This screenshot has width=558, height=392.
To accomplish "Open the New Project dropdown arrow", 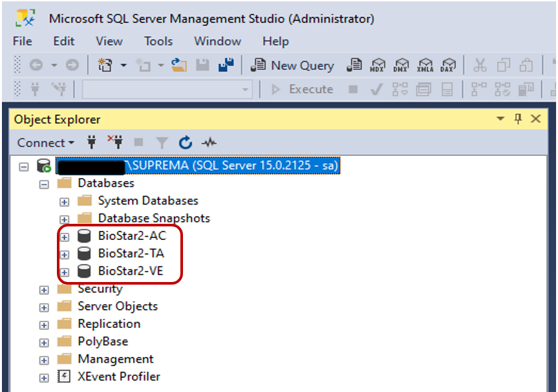I will pos(123,65).
